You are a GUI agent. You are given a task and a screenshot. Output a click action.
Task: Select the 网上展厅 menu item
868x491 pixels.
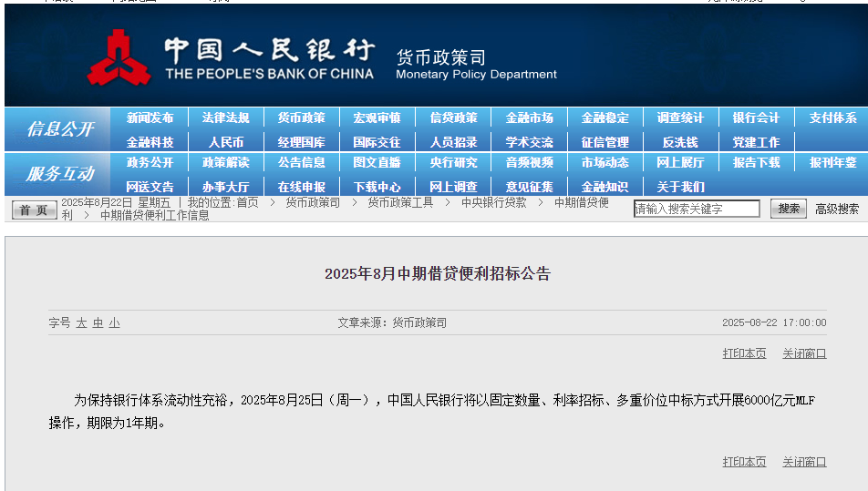[x=680, y=162]
